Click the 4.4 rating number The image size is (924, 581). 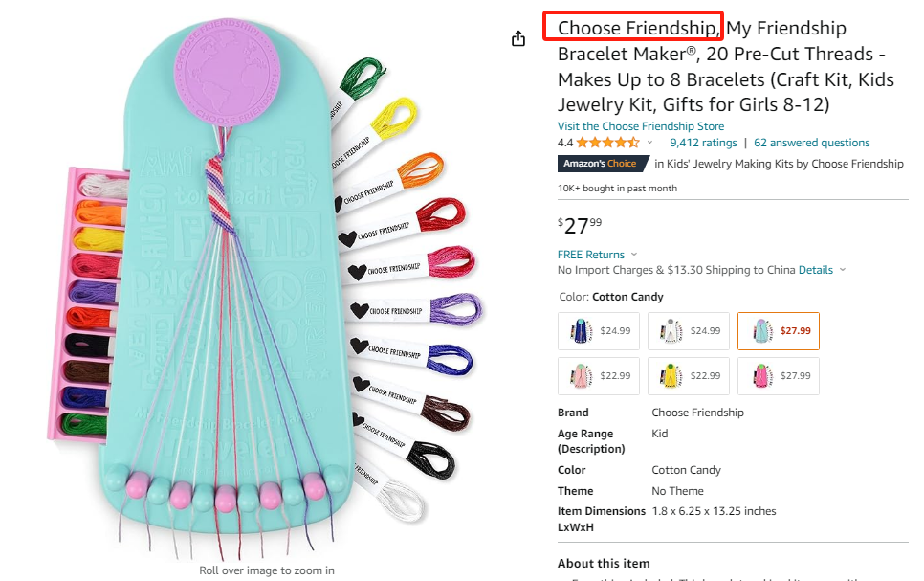[x=565, y=143]
